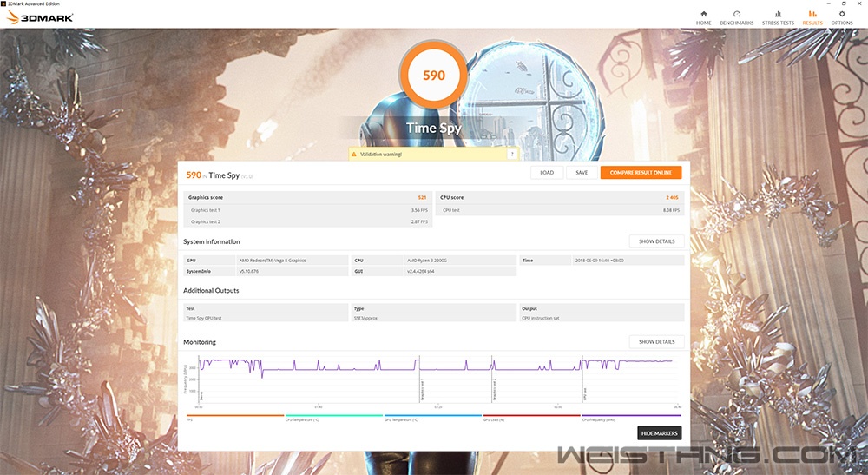Open the Home tab
Viewport: 868px width, 475px height.
(704, 17)
